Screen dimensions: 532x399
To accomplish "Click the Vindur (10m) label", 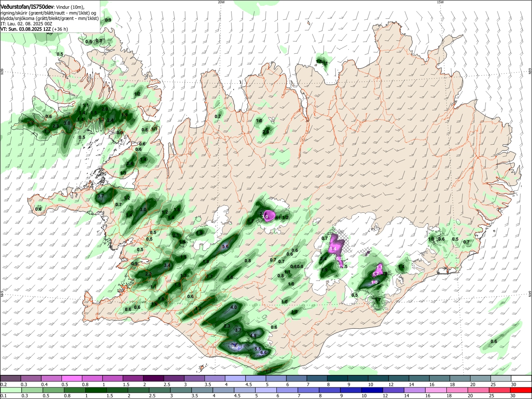I will 71,7.
